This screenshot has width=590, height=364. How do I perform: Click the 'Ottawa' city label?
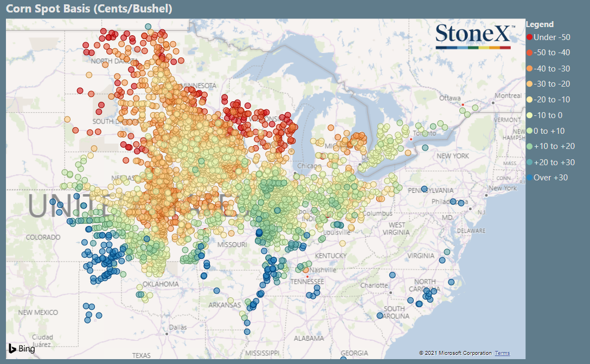pyautogui.click(x=450, y=98)
